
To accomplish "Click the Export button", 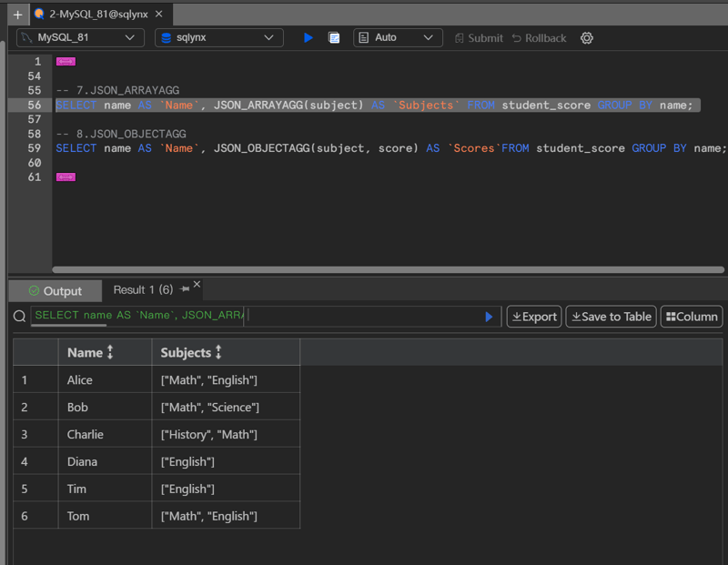I will pyautogui.click(x=534, y=317).
